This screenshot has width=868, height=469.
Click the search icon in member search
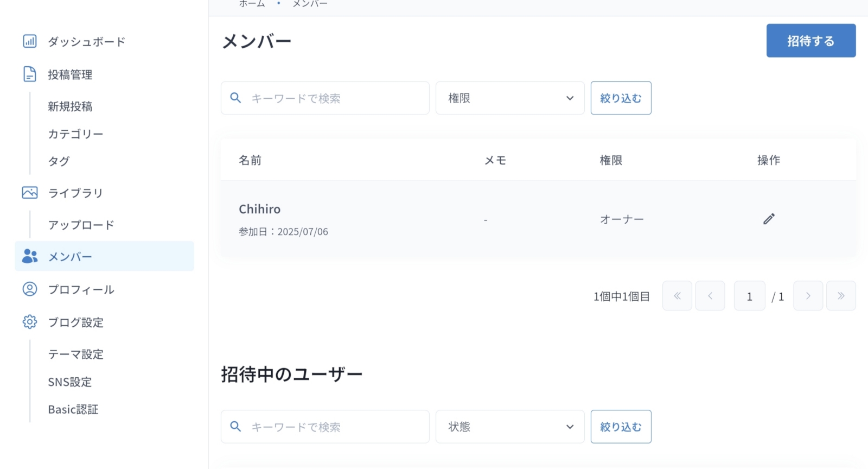click(235, 98)
